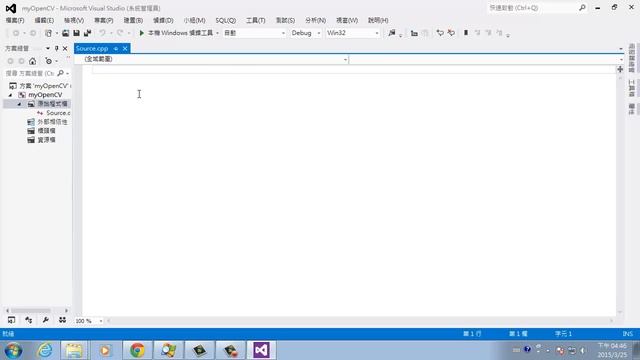This screenshot has width=640, height=360.
Task: Open the File (F) menu
Action: [x=15, y=20]
